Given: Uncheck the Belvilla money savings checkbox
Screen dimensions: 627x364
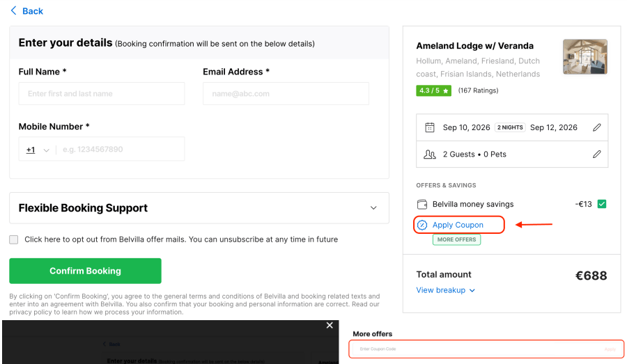Looking at the screenshot, I should pos(602,204).
